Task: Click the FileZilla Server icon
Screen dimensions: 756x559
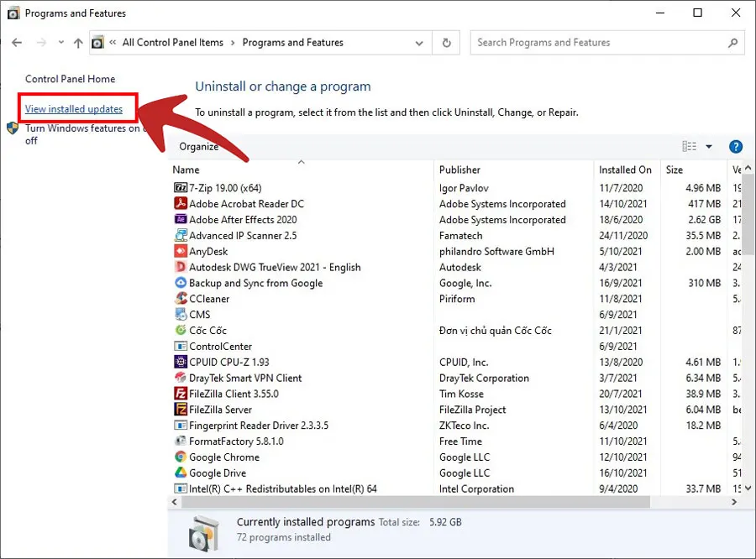Action: (x=181, y=410)
